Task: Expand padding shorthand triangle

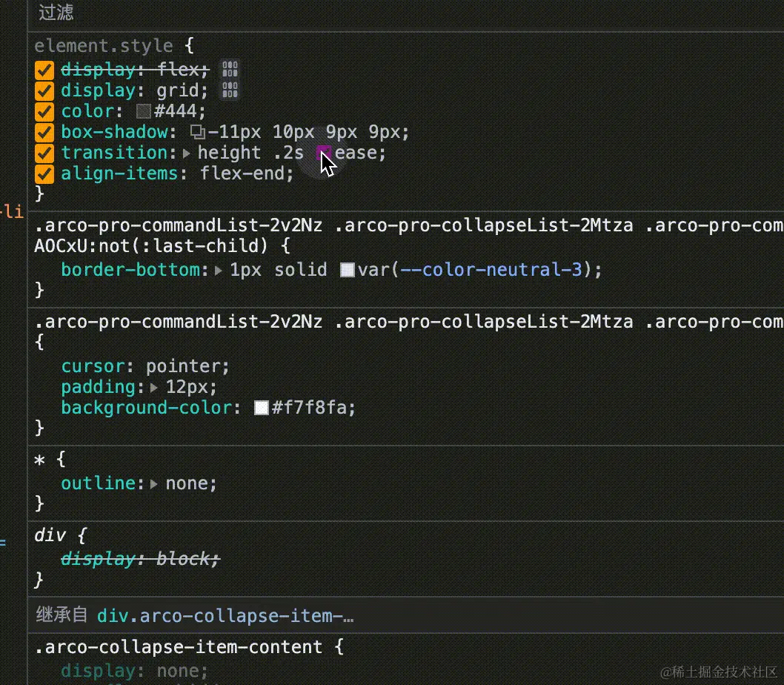Action: pos(154,387)
